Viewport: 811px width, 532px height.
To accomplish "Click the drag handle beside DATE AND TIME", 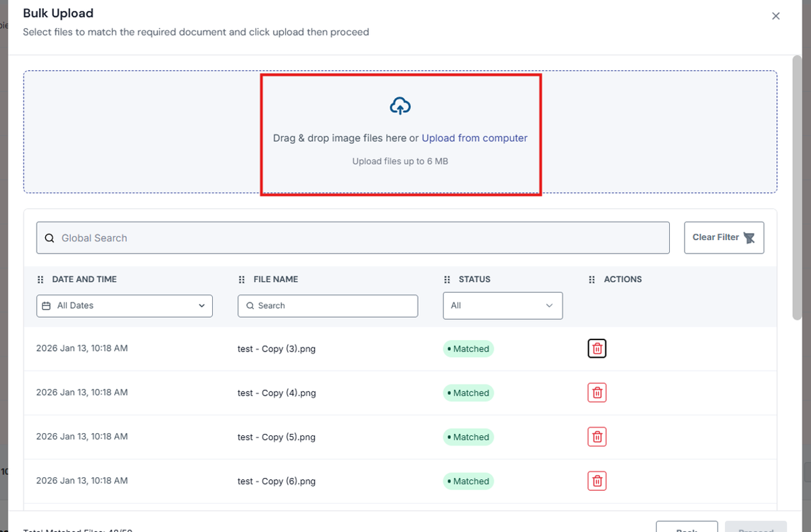I will pos(41,279).
